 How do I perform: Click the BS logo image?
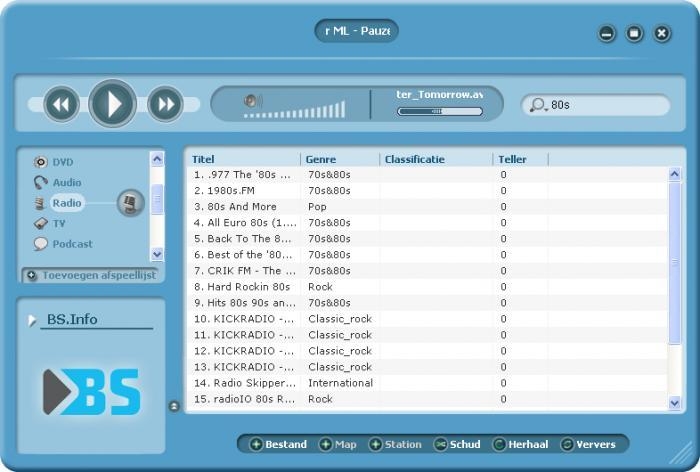(92, 392)
